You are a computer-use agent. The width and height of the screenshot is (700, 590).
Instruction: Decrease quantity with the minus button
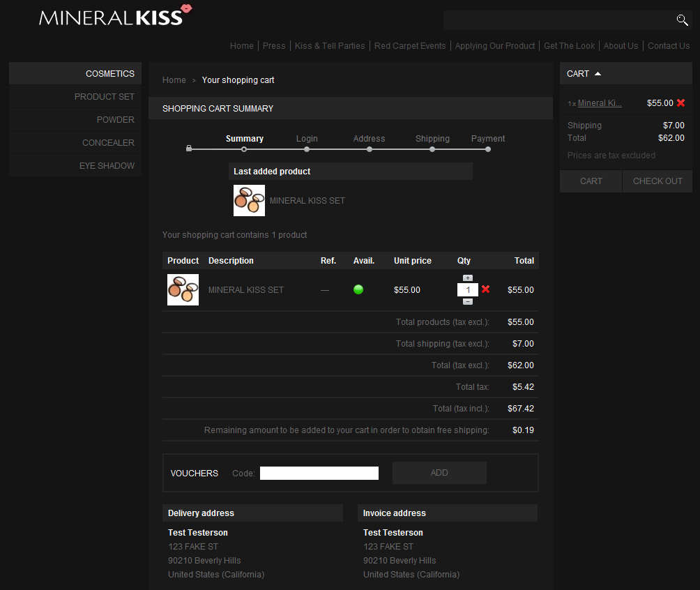pyautogui.click(x=467, y=302)
